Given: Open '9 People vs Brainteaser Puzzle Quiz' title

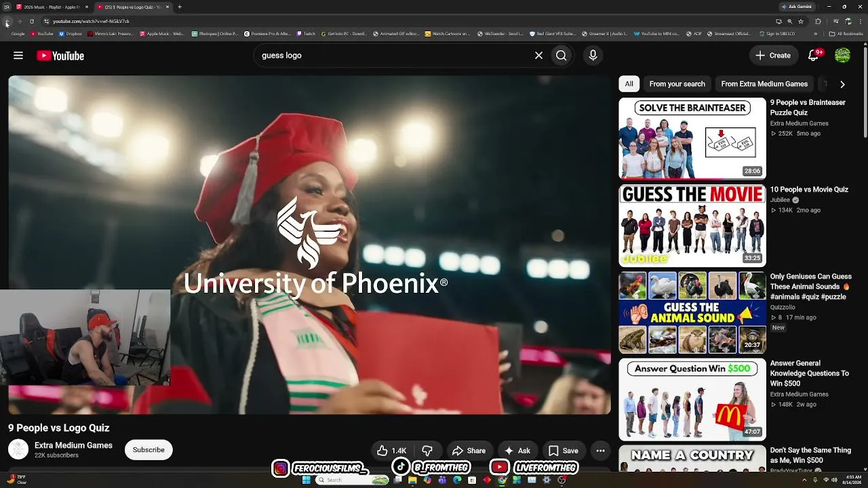Looking at the screenshot, I should pyautogui.click(x=808, y=107).
